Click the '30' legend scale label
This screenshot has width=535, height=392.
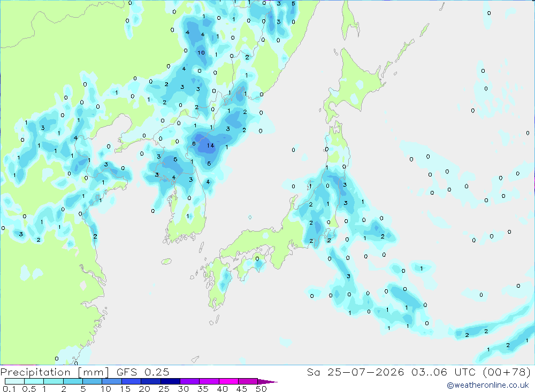tap(184, 389)
